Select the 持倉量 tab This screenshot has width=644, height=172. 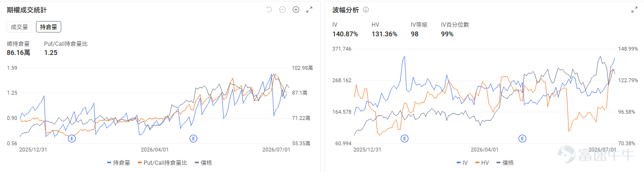[x=48, y=27]
